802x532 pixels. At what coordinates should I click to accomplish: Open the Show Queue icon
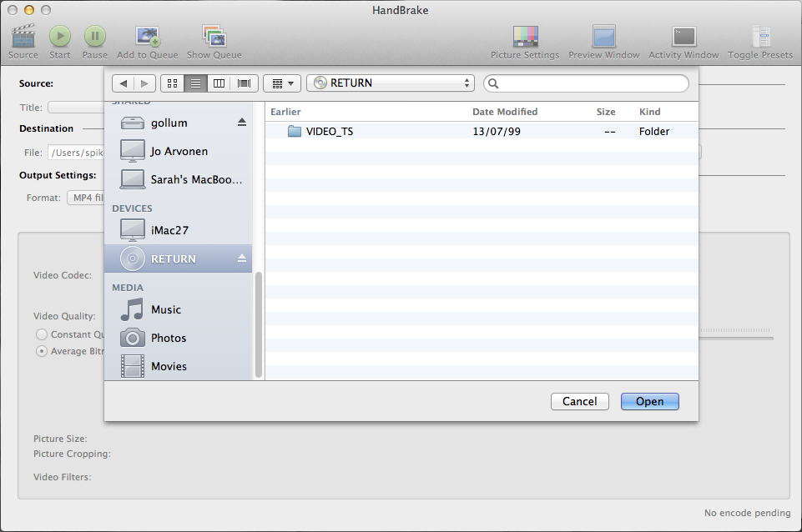(x=214, y=37)
